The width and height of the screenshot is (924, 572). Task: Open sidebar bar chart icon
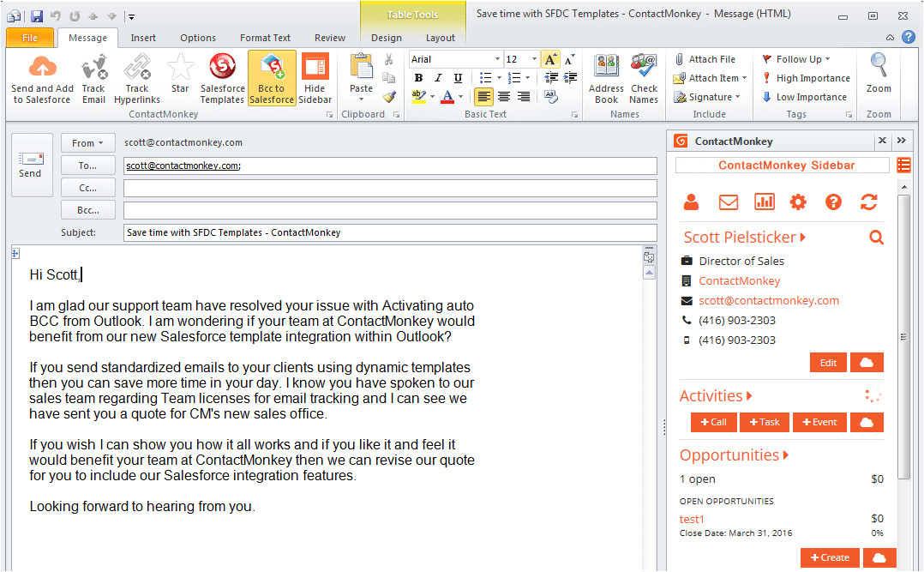click(765, 202)
